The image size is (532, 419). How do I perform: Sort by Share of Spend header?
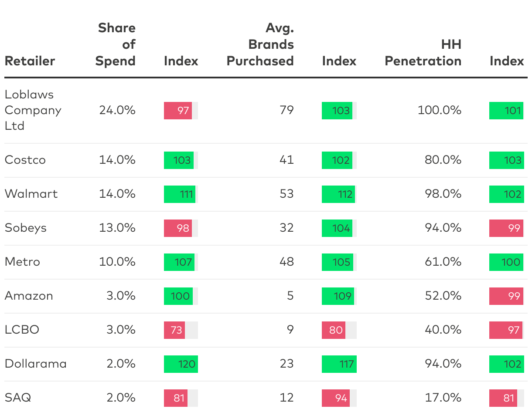(116, 44)
